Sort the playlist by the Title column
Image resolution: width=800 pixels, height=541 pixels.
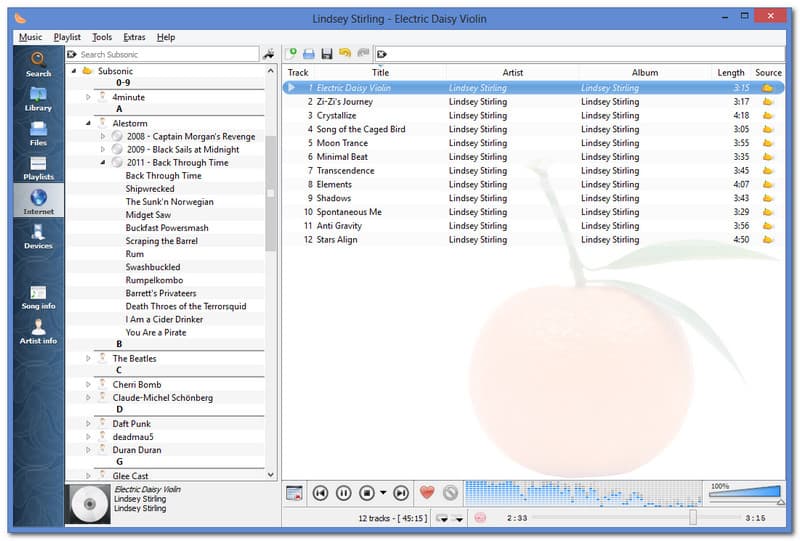pyautogui.click(x=380, y=72)
